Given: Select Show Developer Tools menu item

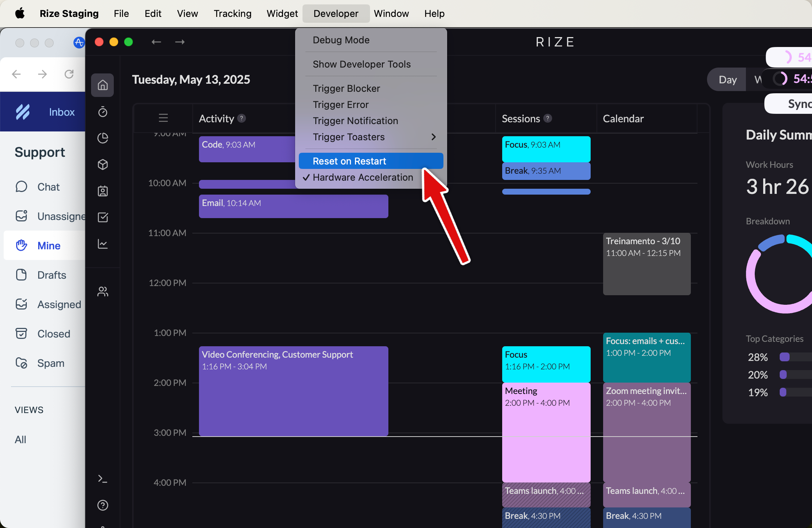Looking at the screenshot, I should point(362,64).
